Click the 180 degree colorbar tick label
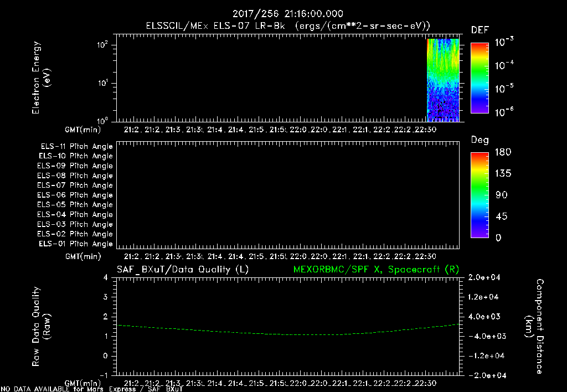Screen dimensions: 567x392 503,152
